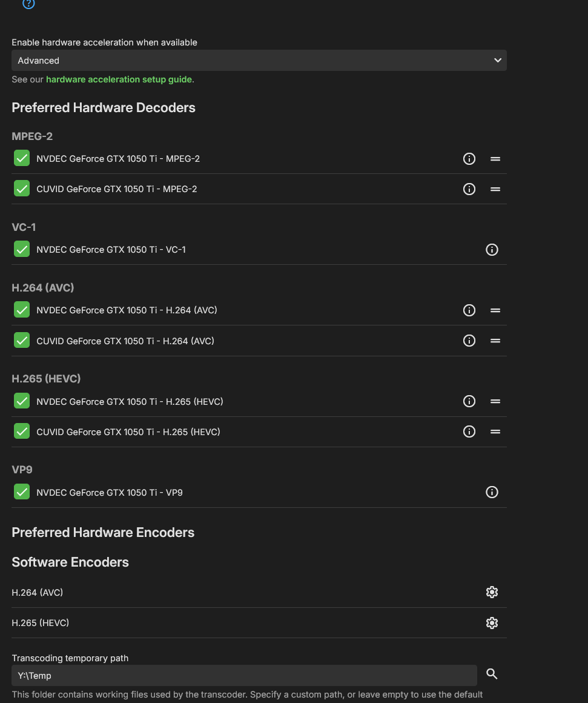The height and width of the screenshot is (703, 588).
Task: Open H.265 software encoder settings gear
Action: (x=492, y=623)
